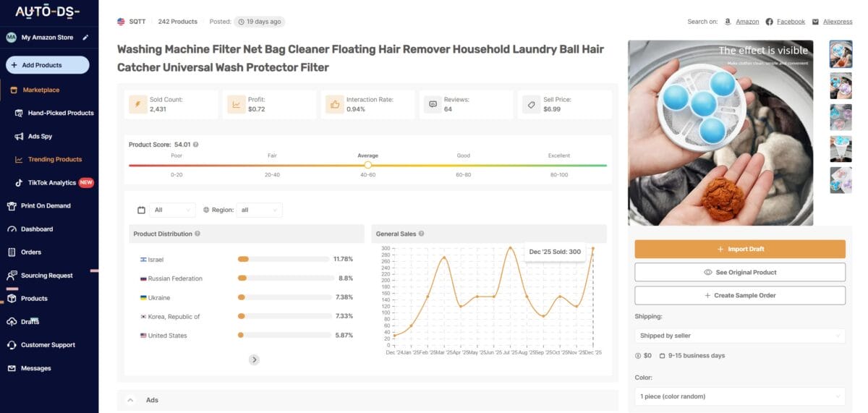Click the Drafts cloud icon
This screenshot has width=868, height=413.
(x=12, y=321)
